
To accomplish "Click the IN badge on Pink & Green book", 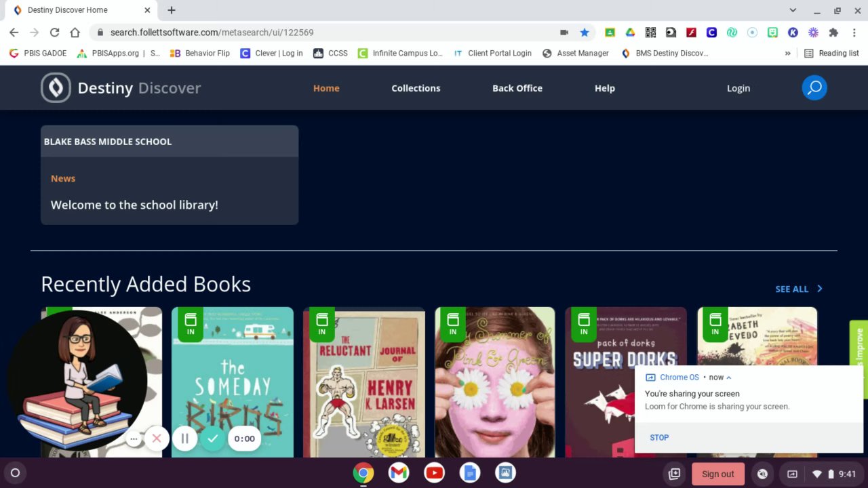I will [453, 324].
